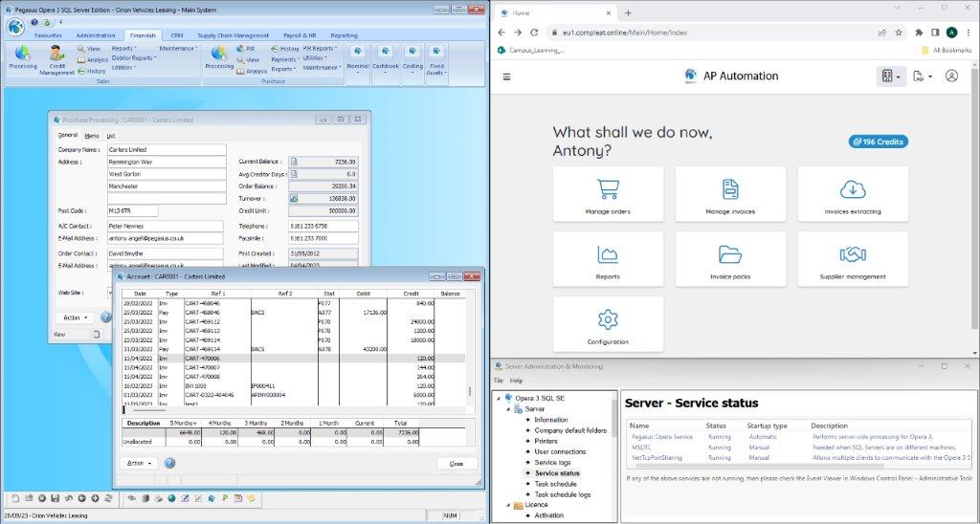The image size is (980, 524).
Task: Click the help icon in Account window
Action: pos(169,464)
